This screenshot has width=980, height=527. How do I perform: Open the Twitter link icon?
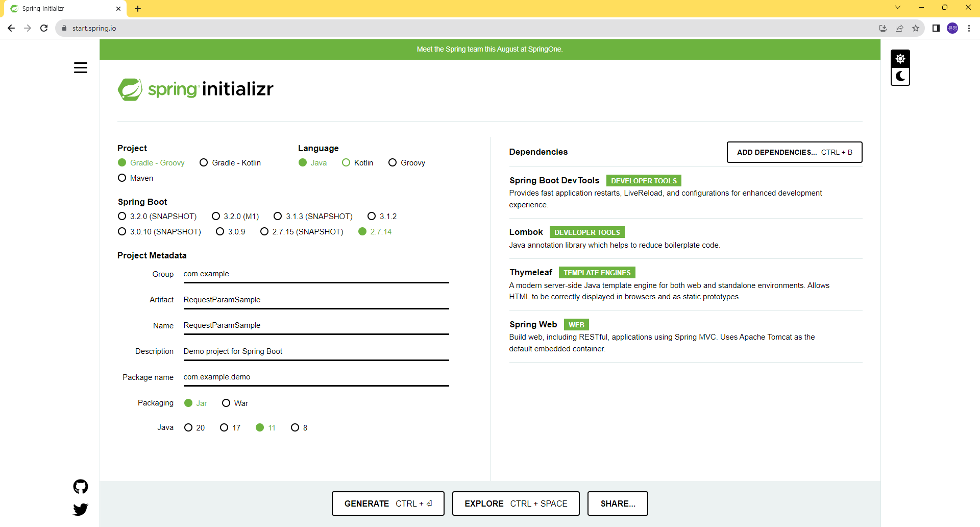(x=81, y=509)
